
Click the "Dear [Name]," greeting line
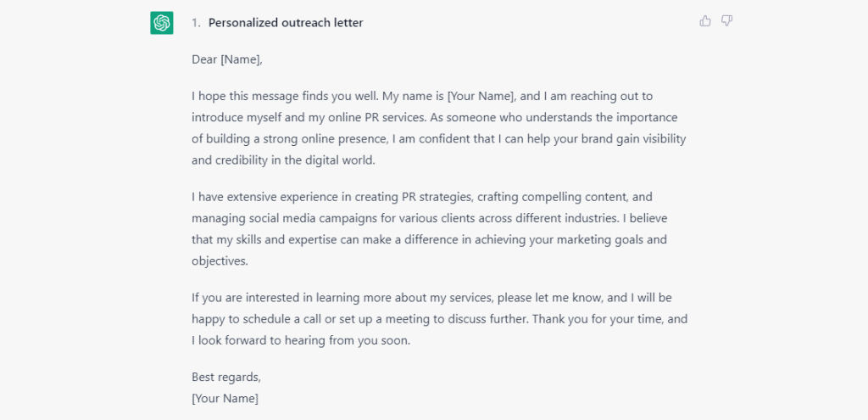coord(227,59)
